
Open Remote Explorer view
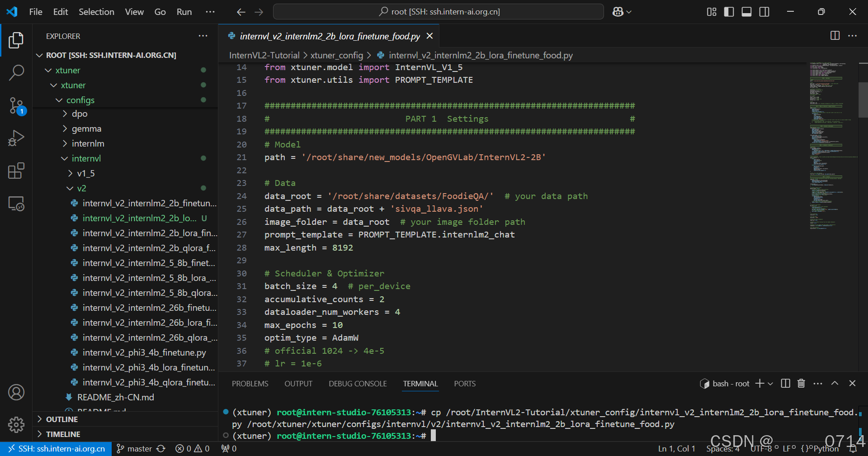16,204
